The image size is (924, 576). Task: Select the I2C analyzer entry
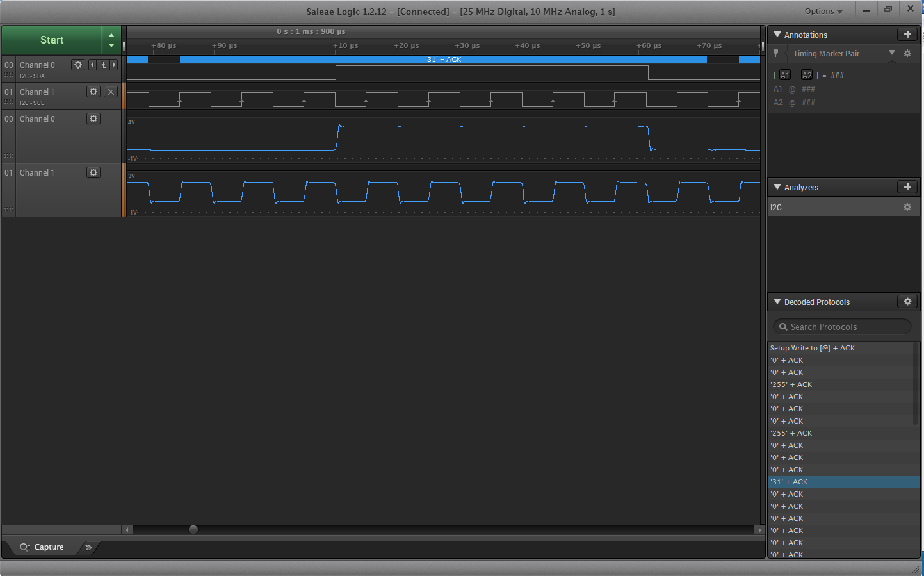pos(844,207)
